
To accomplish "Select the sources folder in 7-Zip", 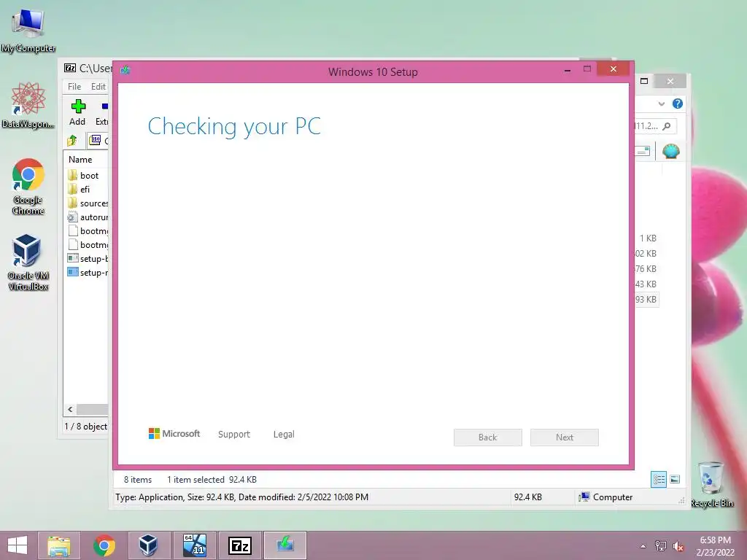I will (88, 203).
